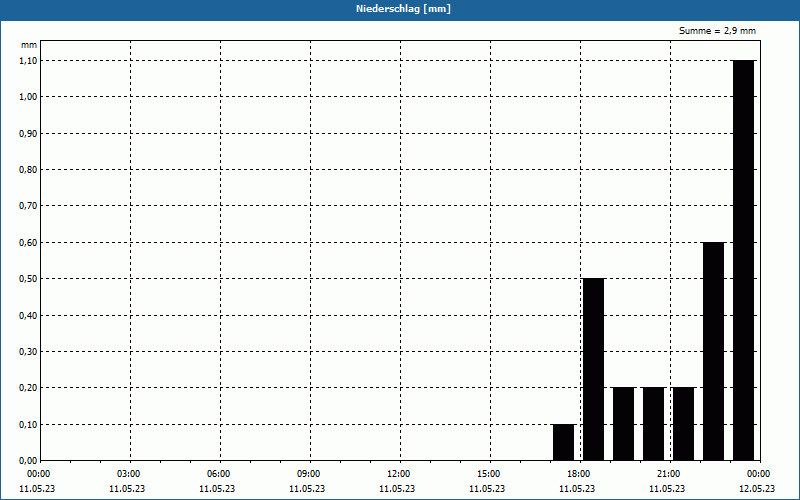Click the 0,50 y-axis label

28,279
